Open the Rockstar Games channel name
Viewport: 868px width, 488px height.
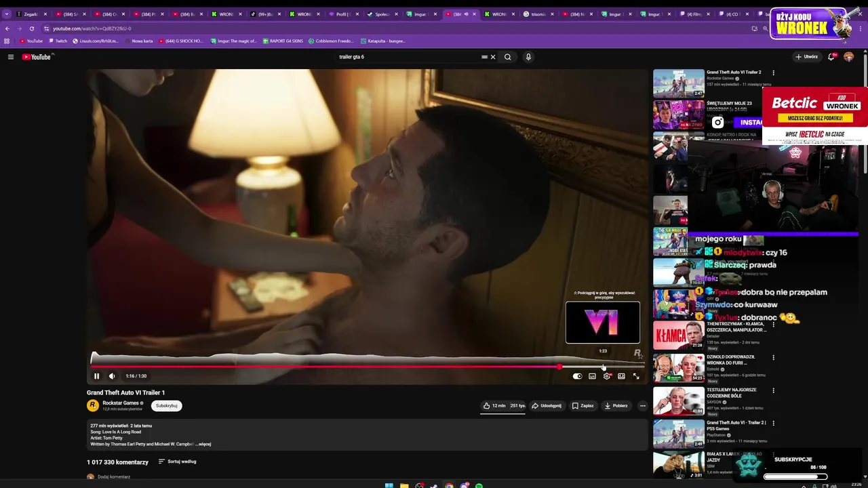[121, 403]
